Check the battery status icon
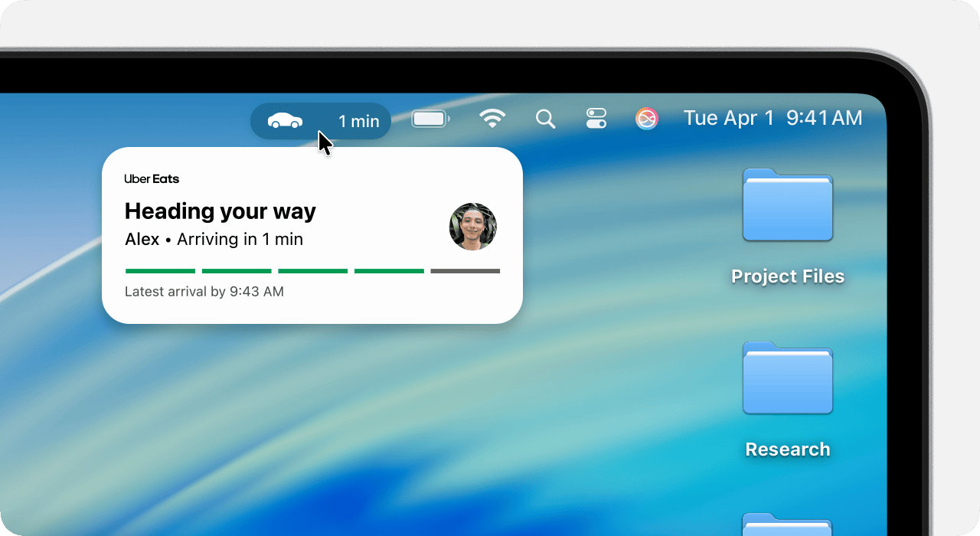This screenshot has height=536, width=980. (x=431, y=119)
